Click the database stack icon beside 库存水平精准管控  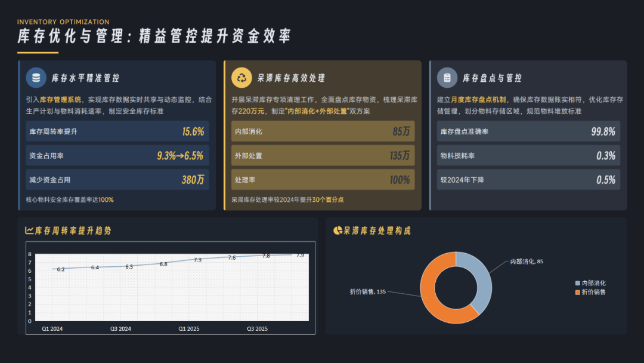click(36, 78)
